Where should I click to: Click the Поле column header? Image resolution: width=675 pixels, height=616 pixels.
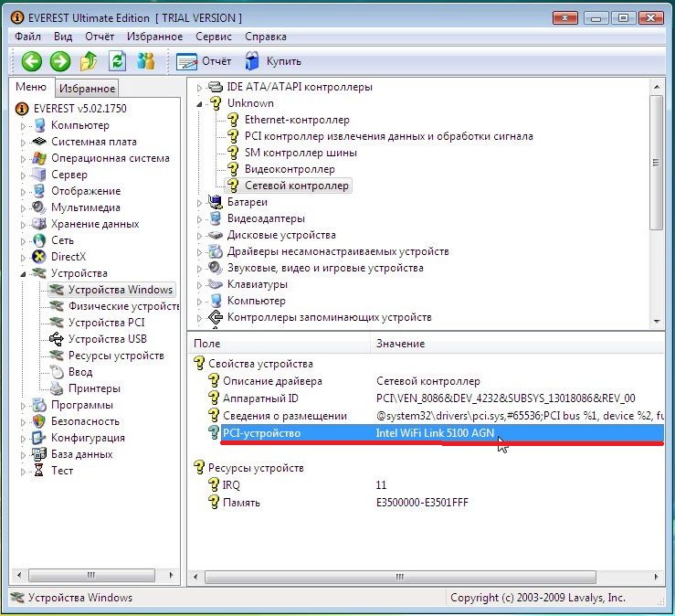[x=279, y=344]
